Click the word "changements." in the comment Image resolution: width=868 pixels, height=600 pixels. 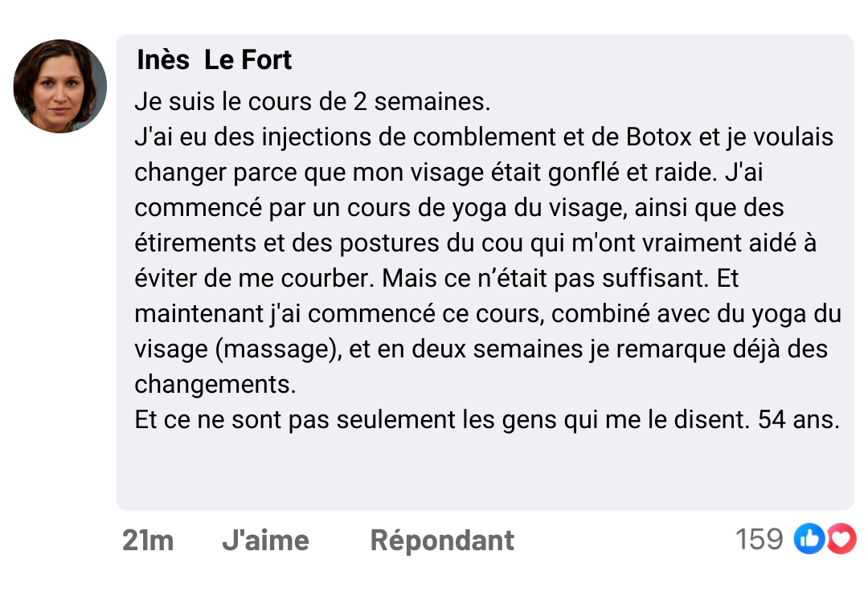(x=215, y=385)
